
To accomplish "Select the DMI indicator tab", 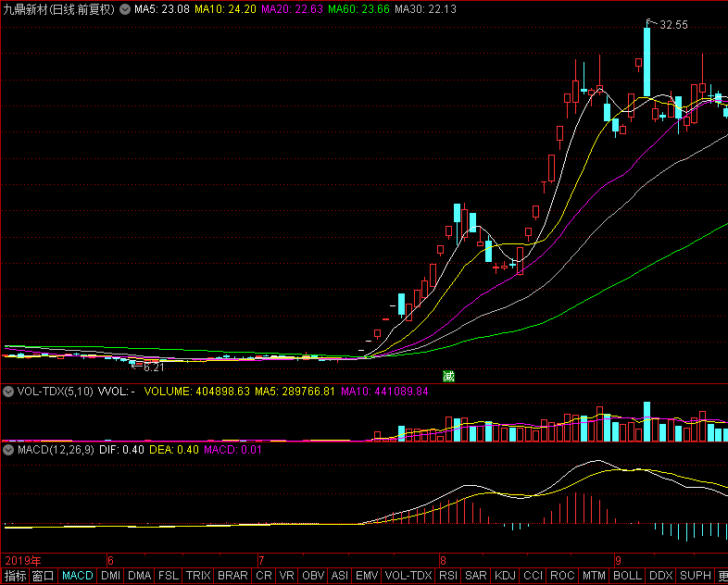I will click(x=110, y=576).
